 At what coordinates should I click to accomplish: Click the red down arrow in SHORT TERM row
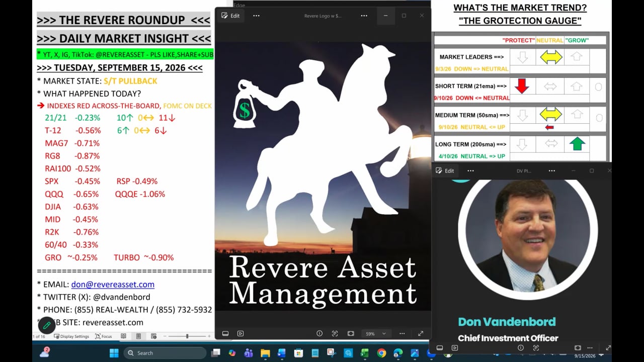[x=522, y=86]
